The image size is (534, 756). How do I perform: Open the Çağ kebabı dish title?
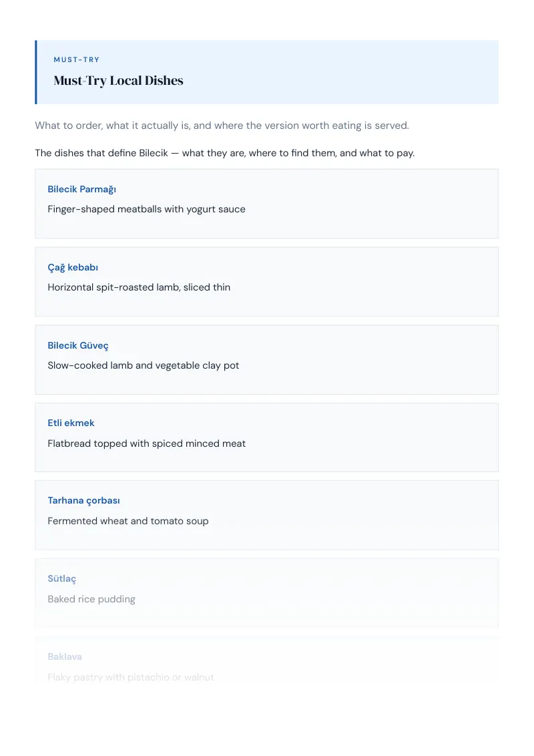pyautogui.click(x=73, y=268)
